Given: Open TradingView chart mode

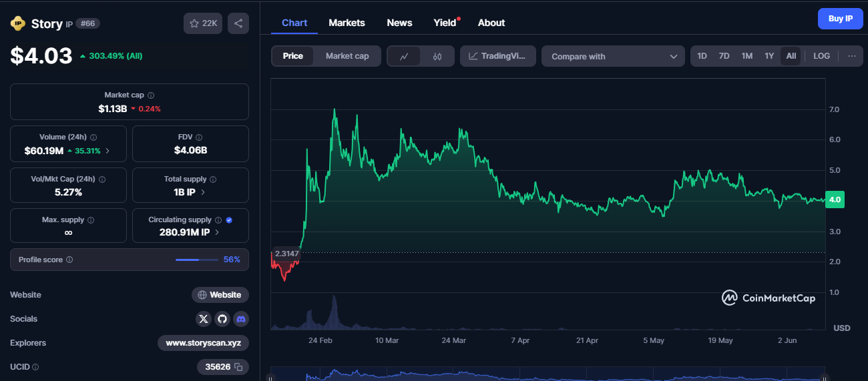Looking at the screenshot, I should pos(498,56).
